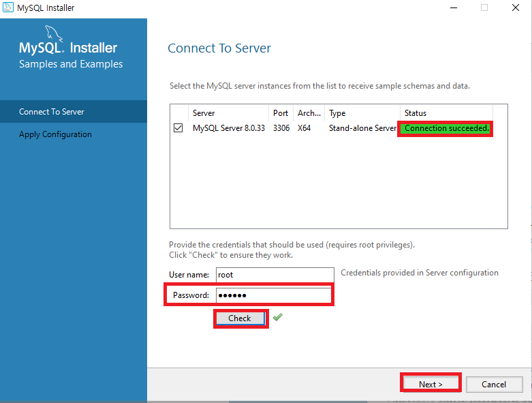Click 'Credentials provided in Server configuration' text
Viewport: 532px width, 403px height.
click(x=420, y=273)
